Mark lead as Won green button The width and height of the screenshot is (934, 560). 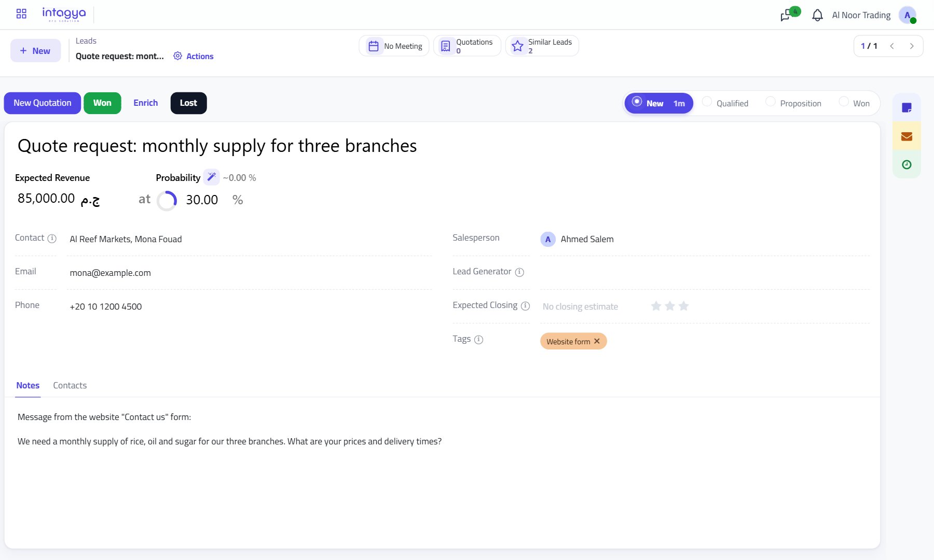[102, 103]
